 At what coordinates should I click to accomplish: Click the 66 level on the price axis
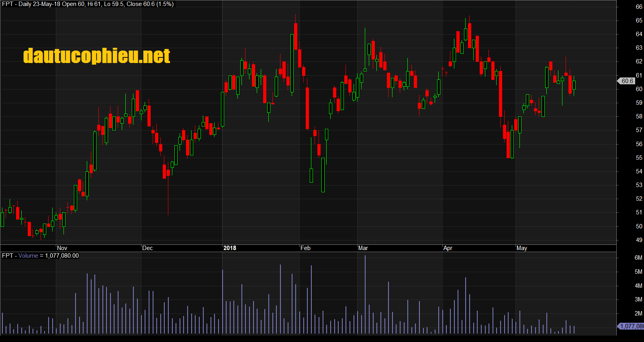pyautogui.click(x=639, y=7)
